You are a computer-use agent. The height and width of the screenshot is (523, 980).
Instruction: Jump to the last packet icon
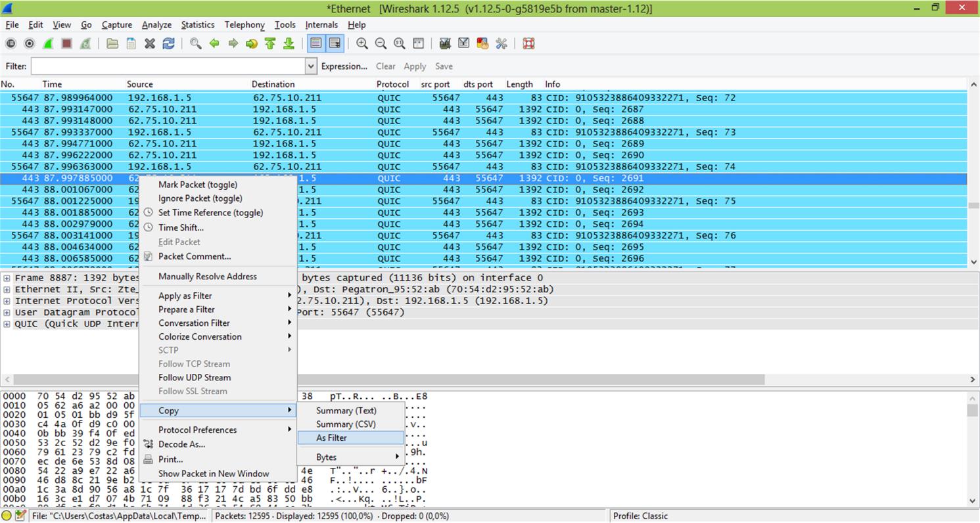tap(289, 43)
